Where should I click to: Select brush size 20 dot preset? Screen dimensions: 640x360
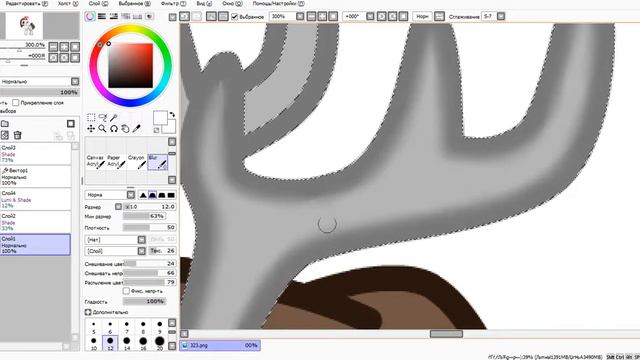pos(160,343)
